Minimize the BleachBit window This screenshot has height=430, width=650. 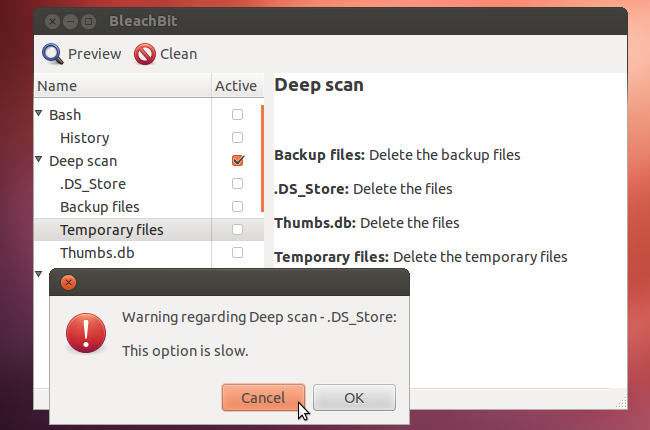(70, 21)
